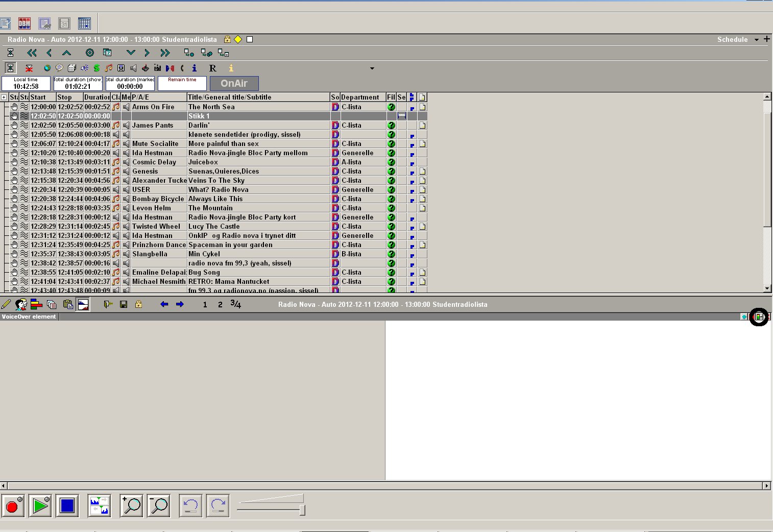Select the pencil edit tool
773x532 pixels.
(6, 304)
